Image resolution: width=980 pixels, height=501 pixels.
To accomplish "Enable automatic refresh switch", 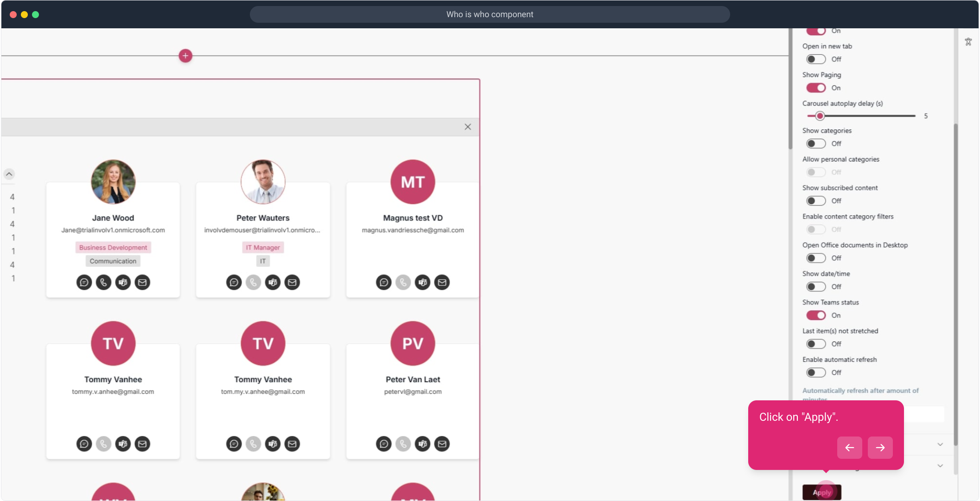I will (816, 373).
